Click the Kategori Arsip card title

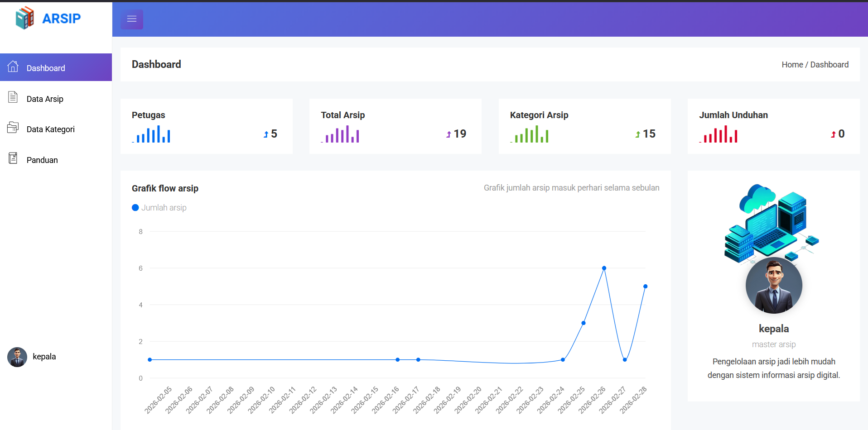[539, 115]
